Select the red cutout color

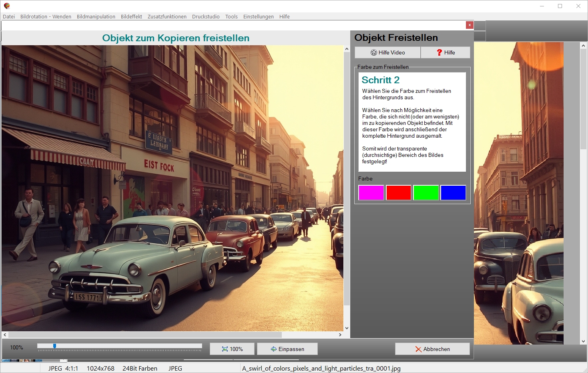(x=398, y=193)
